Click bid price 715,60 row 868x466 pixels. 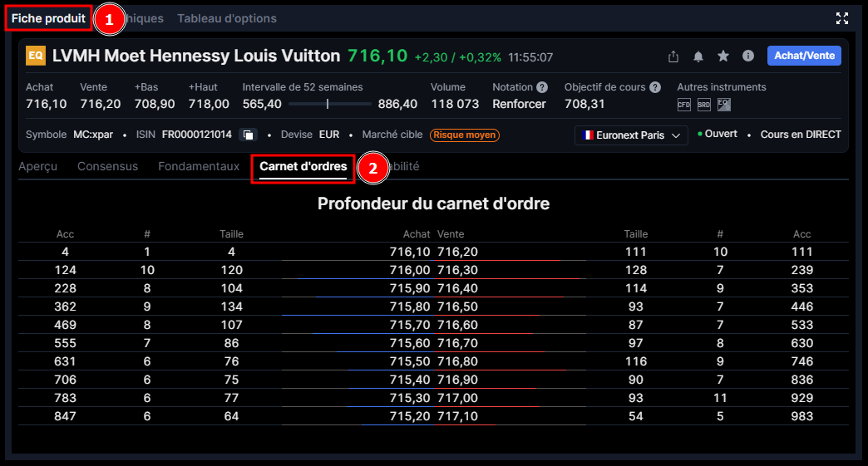[410, 343]
